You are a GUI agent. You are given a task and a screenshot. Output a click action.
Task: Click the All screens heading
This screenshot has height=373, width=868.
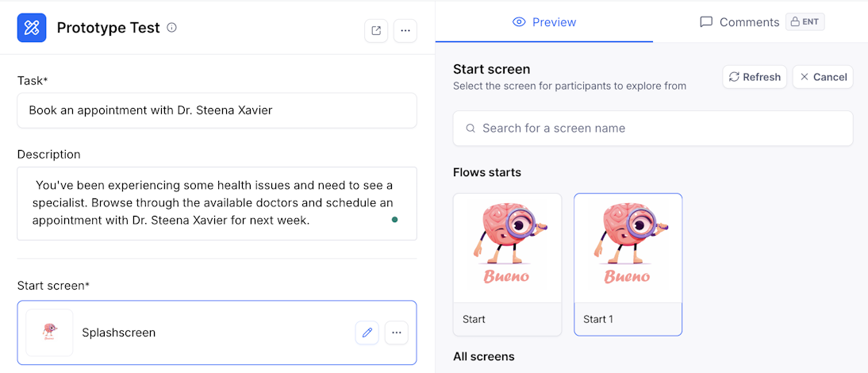[x=484, y=356]
